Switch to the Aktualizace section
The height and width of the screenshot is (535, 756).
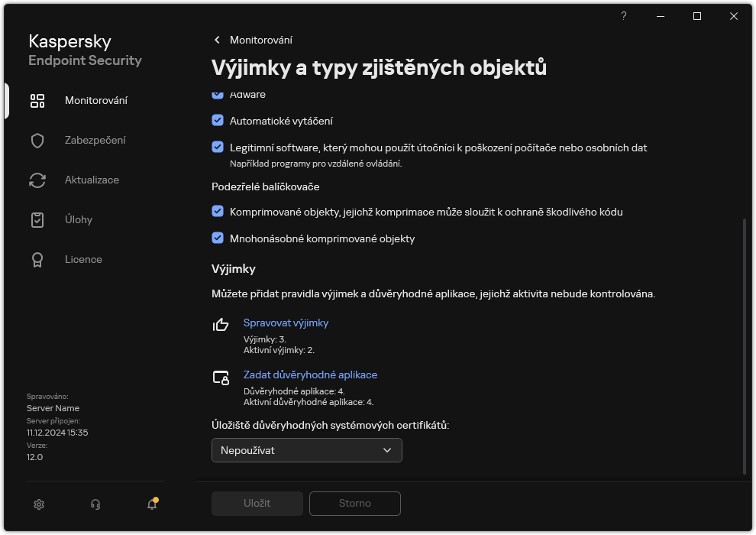[x=92, y=180]
